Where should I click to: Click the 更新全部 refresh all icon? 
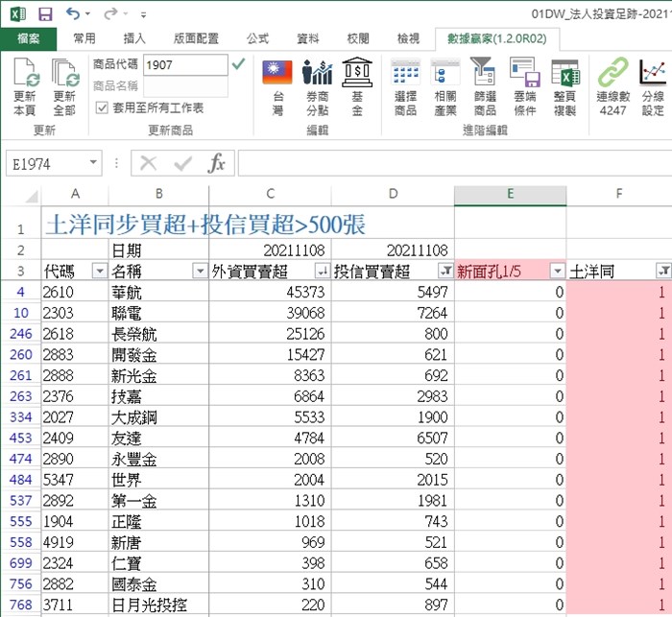[65, 72]
